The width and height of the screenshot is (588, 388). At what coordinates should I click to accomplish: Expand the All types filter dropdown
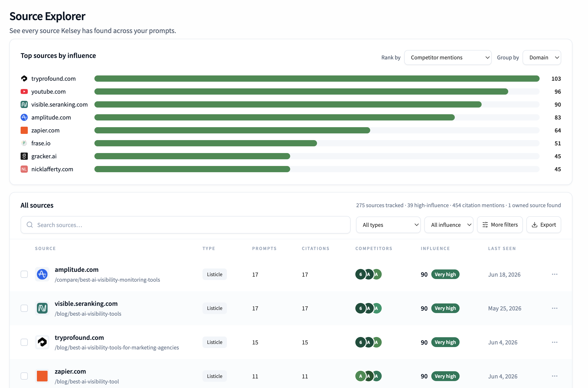pyautogui.click(x=388, y=225)
